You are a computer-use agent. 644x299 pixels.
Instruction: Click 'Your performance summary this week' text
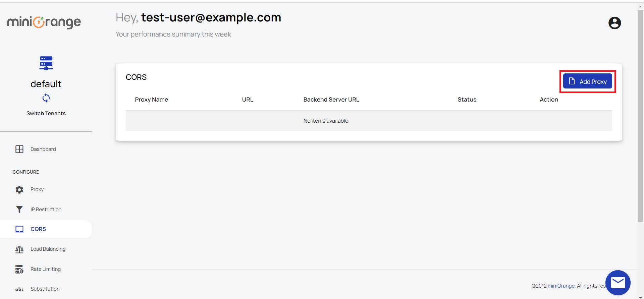(x=173, y=34)
